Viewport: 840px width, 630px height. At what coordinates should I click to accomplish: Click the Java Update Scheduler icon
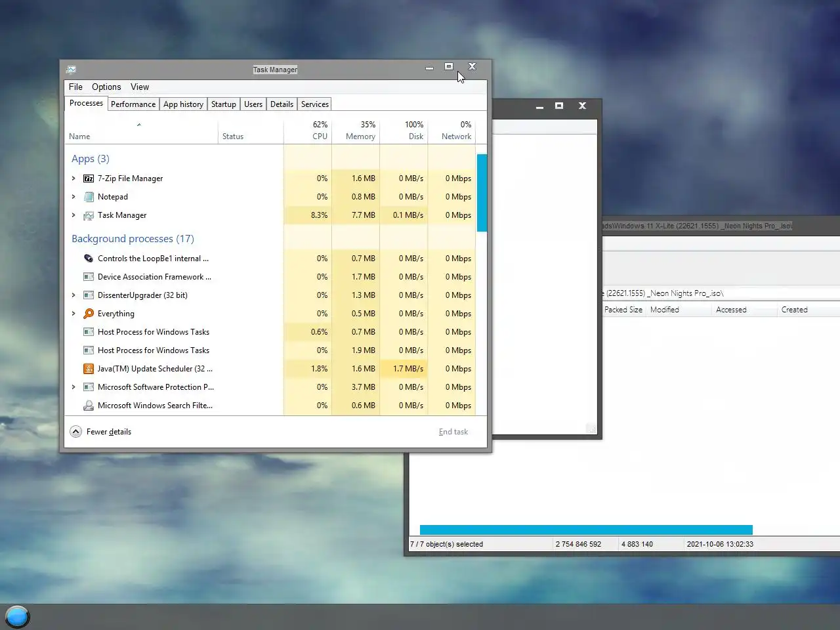(x=89, y=369)
